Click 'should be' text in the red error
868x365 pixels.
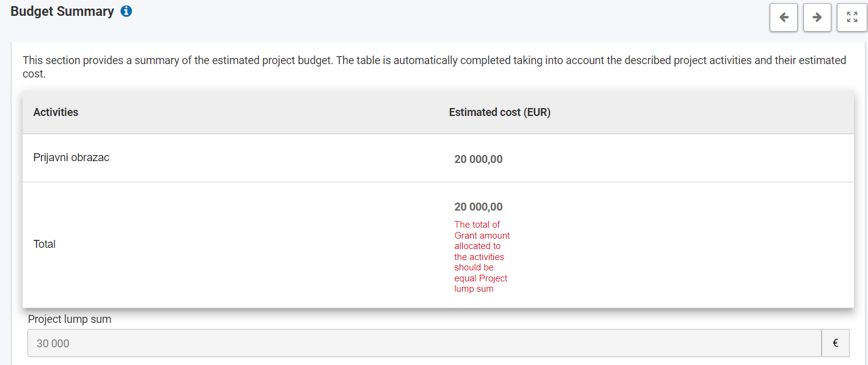[474, 267]
